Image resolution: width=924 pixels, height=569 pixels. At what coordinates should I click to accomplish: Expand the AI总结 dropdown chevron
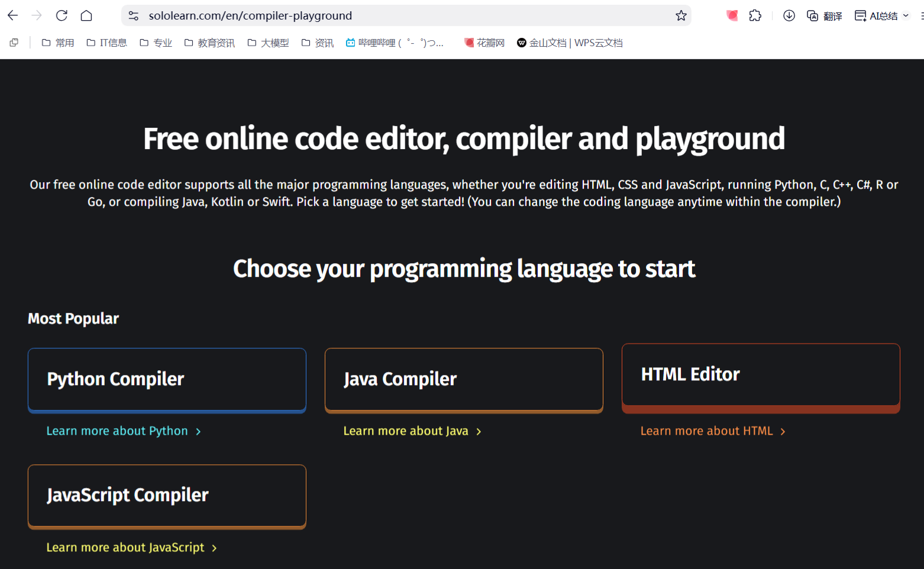coord(905,15)
